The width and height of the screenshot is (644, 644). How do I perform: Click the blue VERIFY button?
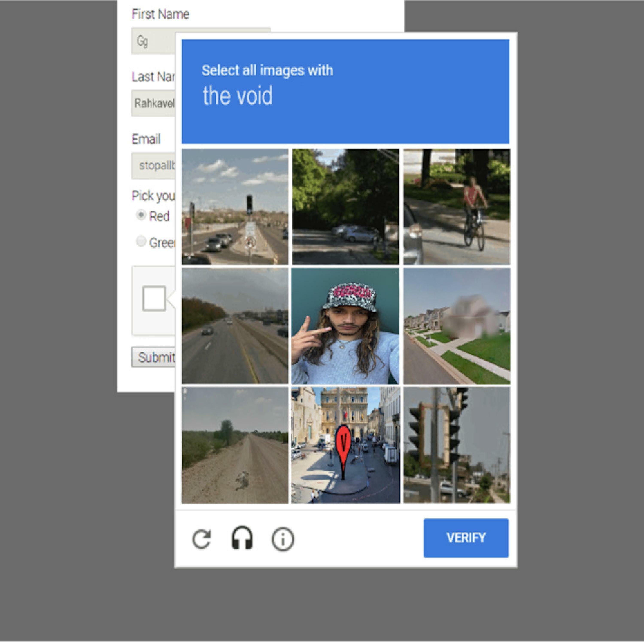pos(466,538)
